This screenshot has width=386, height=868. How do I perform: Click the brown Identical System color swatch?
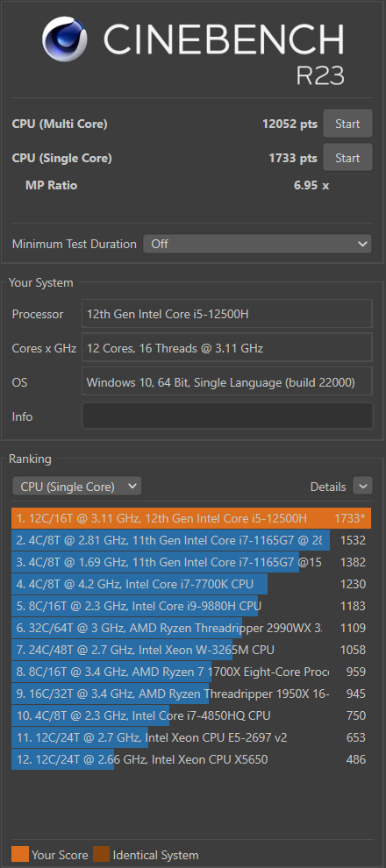tap(102, 854)
